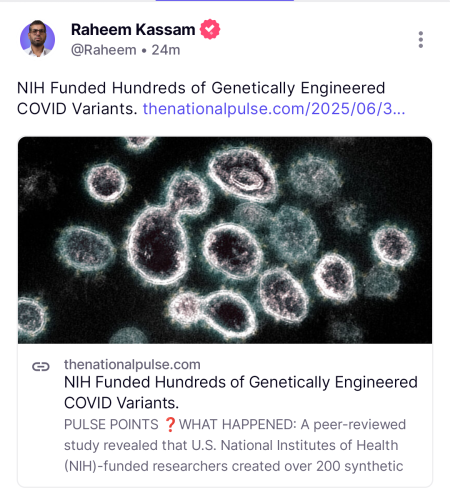Open the Raheem Kassam display name
The height and width of the screenshot is (500, 450).
tap(133, 29)
